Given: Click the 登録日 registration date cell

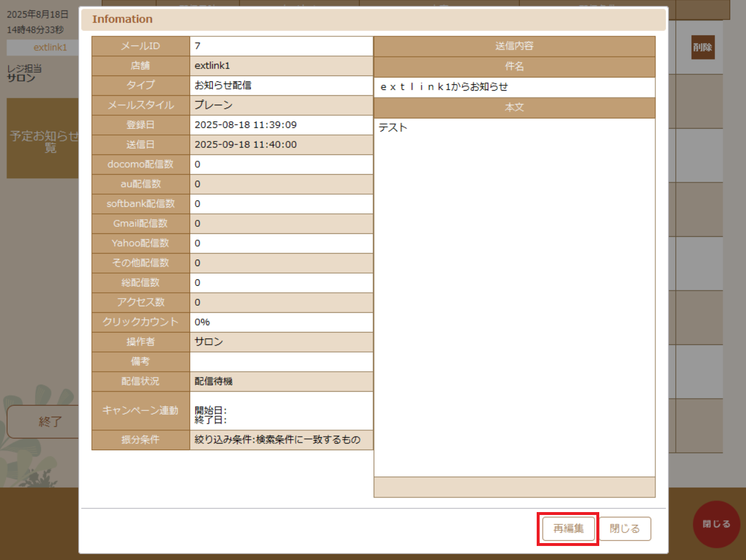Looking at the screenshot, I should click(x=281, y=125).
